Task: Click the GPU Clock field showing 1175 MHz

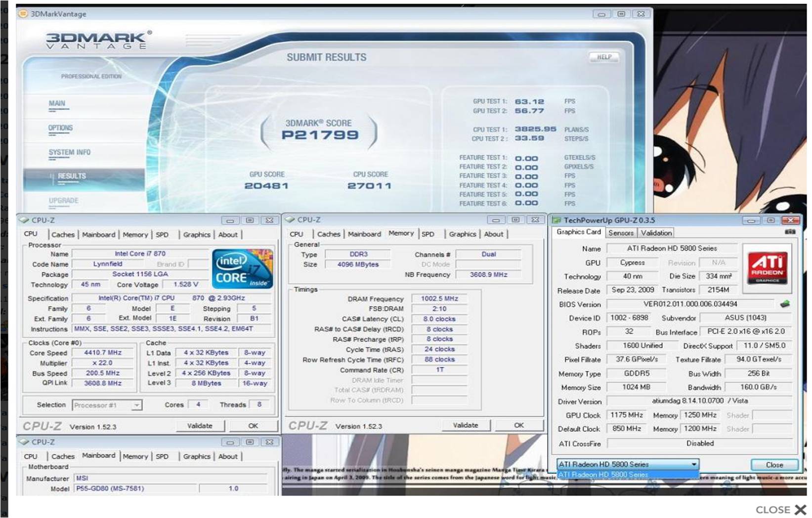Action: tap(626, 415)
